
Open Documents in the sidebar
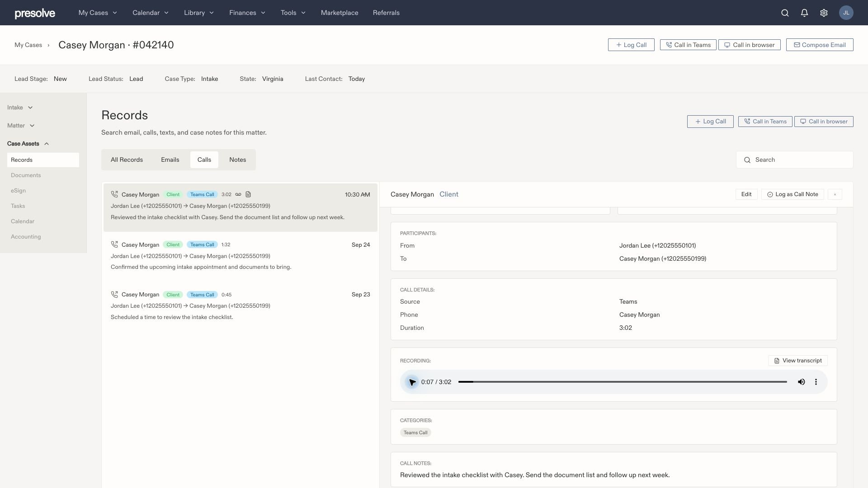[x=26, y=175]
